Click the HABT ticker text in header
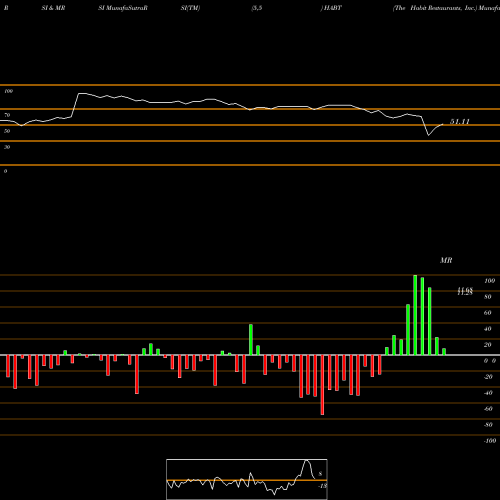The width and height of the screenshot is (500, 500). point(332,8)
